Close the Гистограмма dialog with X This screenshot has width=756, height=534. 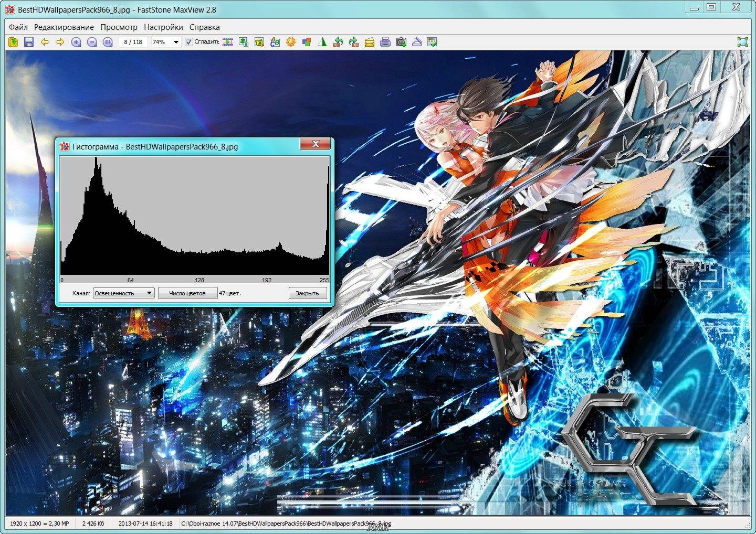(316, 144)
